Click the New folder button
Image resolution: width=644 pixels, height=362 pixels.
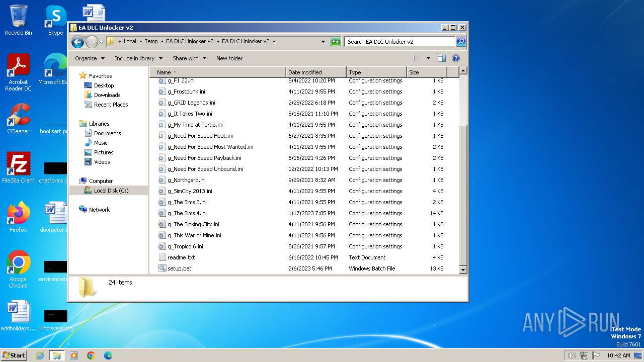tap(229, 58)
